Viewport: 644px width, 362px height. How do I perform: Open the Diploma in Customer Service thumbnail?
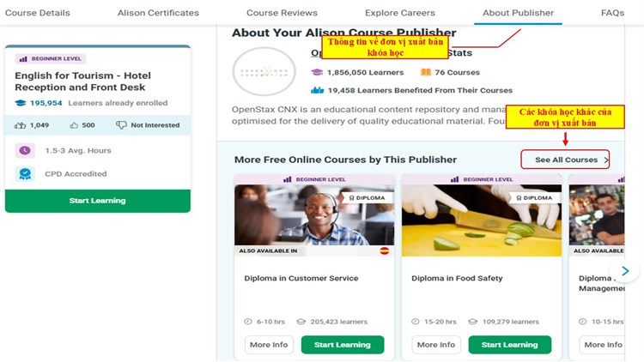[x=314, y=215]
